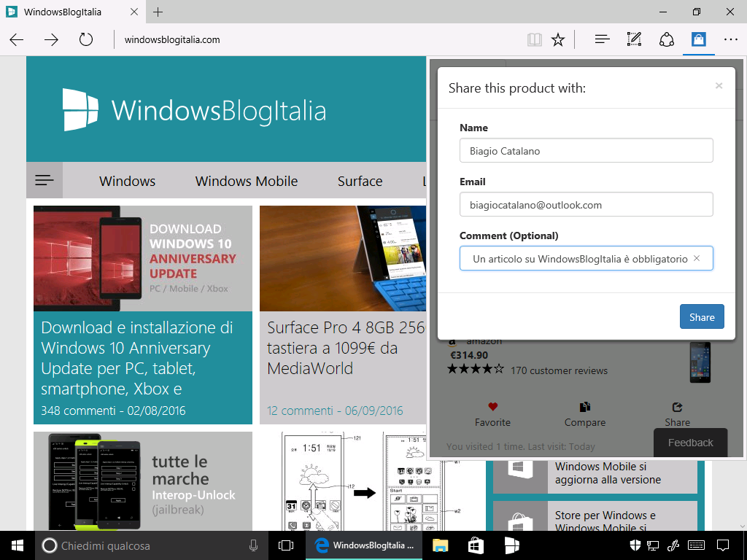Close the WindowsBlogItalia tab

(134, 12)
